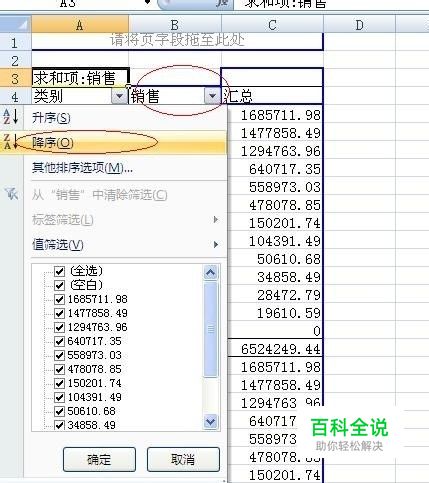
Task: Click column C cell 50610.68
Action: (275, 259)
